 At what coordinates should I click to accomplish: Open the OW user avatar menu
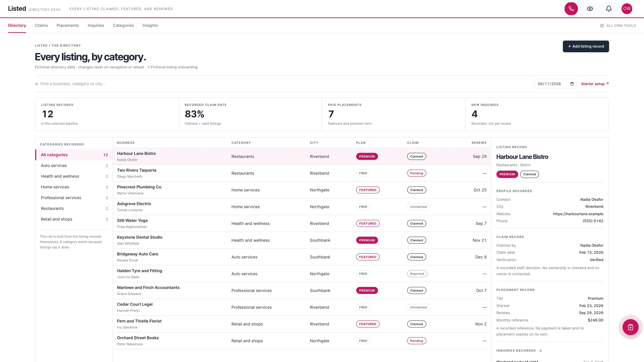pyautogui.click(x=627, y=9)
